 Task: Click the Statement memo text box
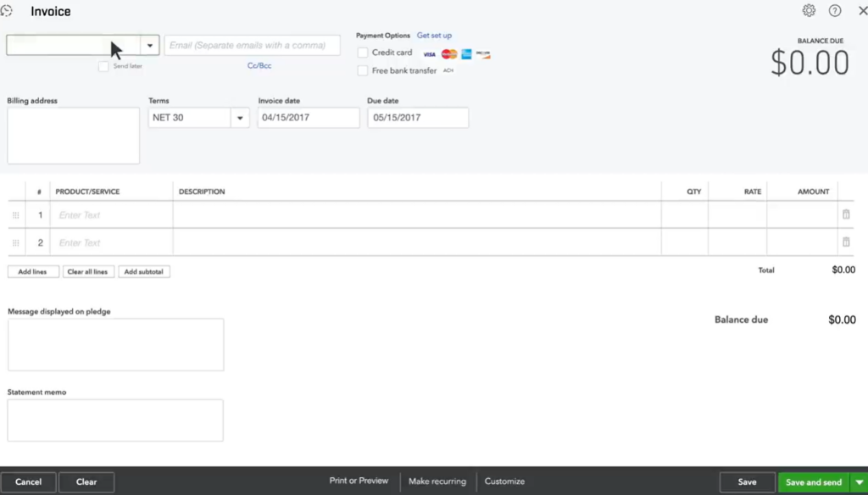pos(114,420)
